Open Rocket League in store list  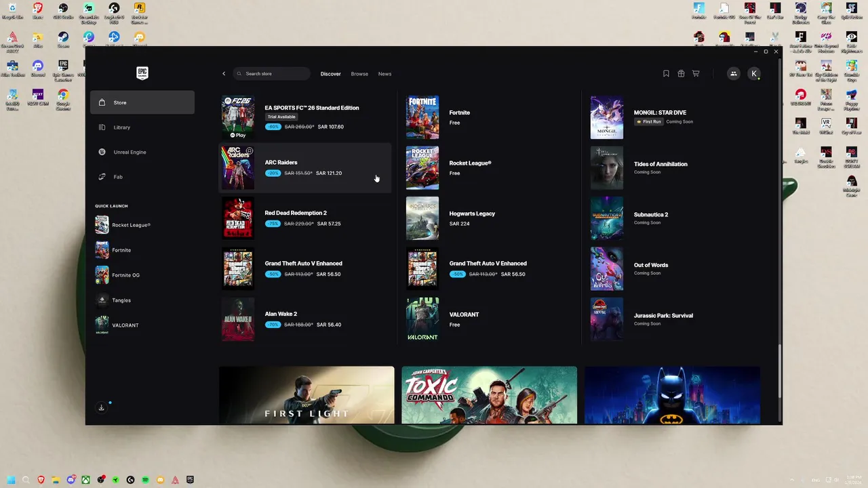pos(488,167)
